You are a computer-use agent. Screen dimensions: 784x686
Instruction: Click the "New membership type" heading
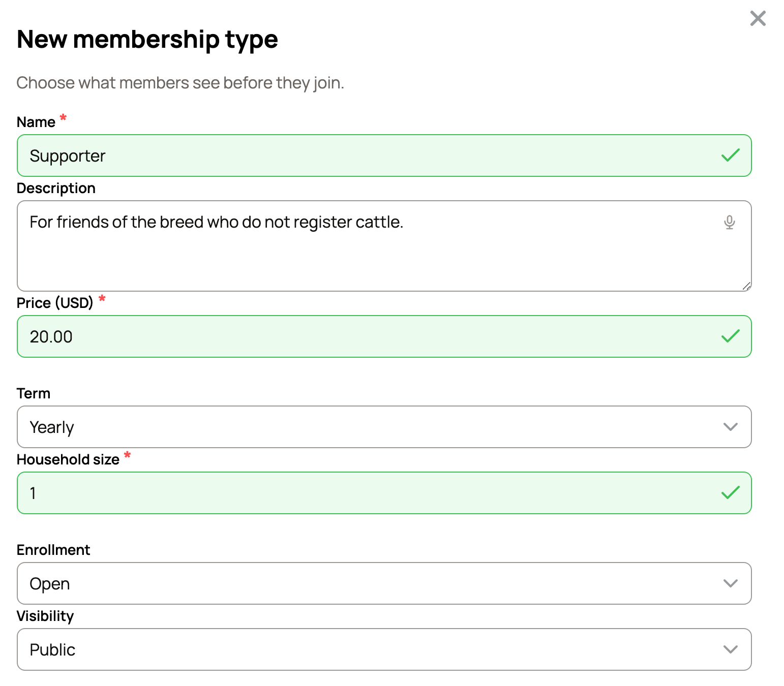(x=147, y=40)
